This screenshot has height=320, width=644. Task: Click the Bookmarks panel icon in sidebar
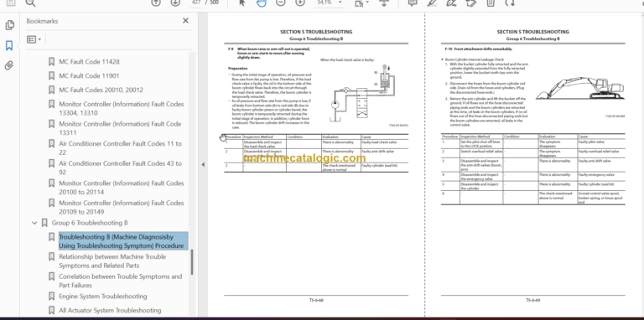(x=9, y=45)
